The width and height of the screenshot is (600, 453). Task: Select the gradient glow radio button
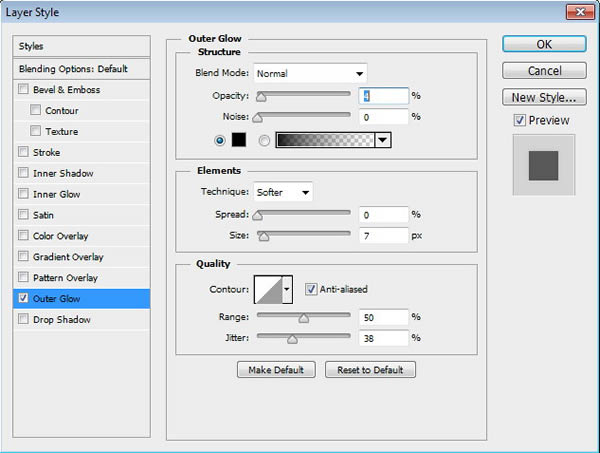point(264,141)
